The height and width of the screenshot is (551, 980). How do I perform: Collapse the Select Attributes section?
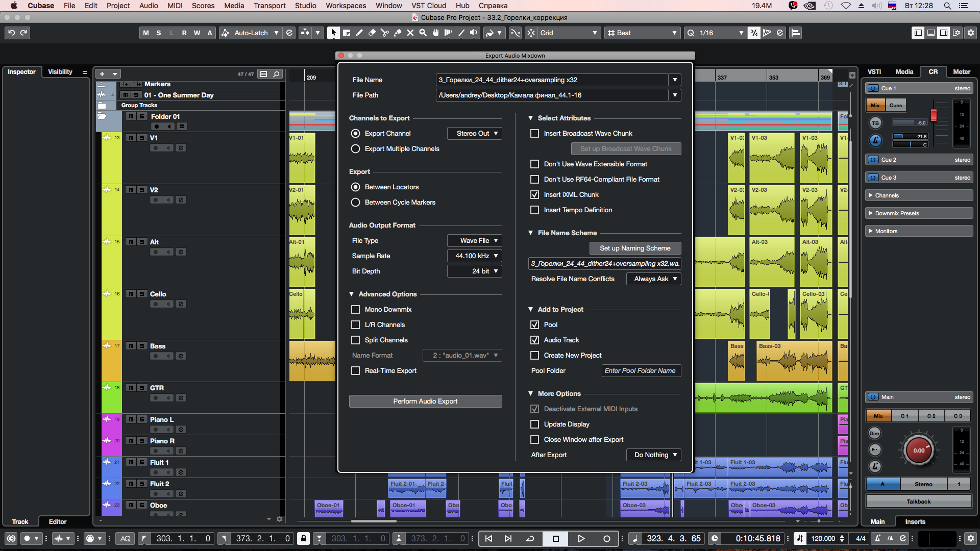[531, 118]
